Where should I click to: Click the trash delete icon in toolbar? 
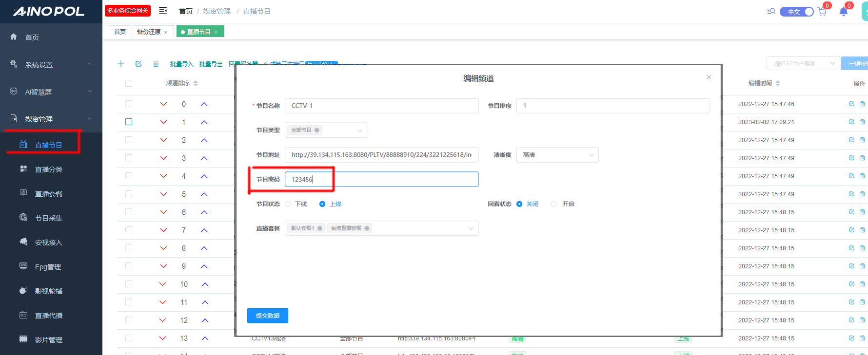click(156, 64)
